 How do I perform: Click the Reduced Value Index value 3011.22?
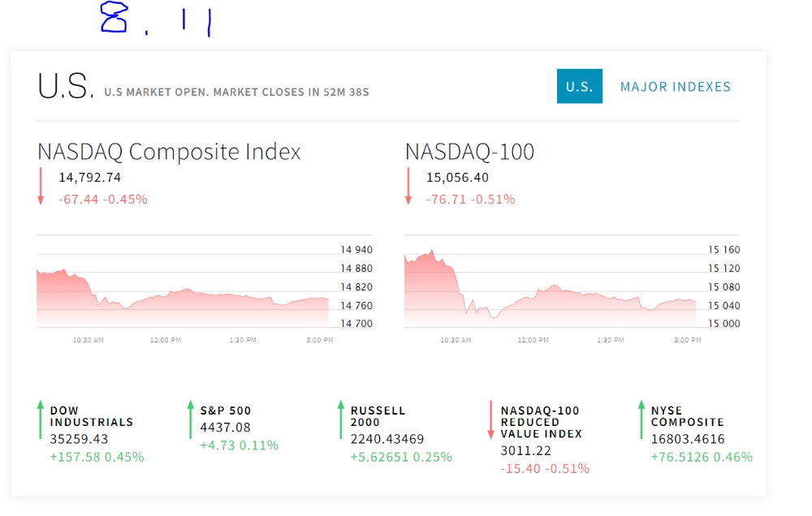[x=525, y=451]
